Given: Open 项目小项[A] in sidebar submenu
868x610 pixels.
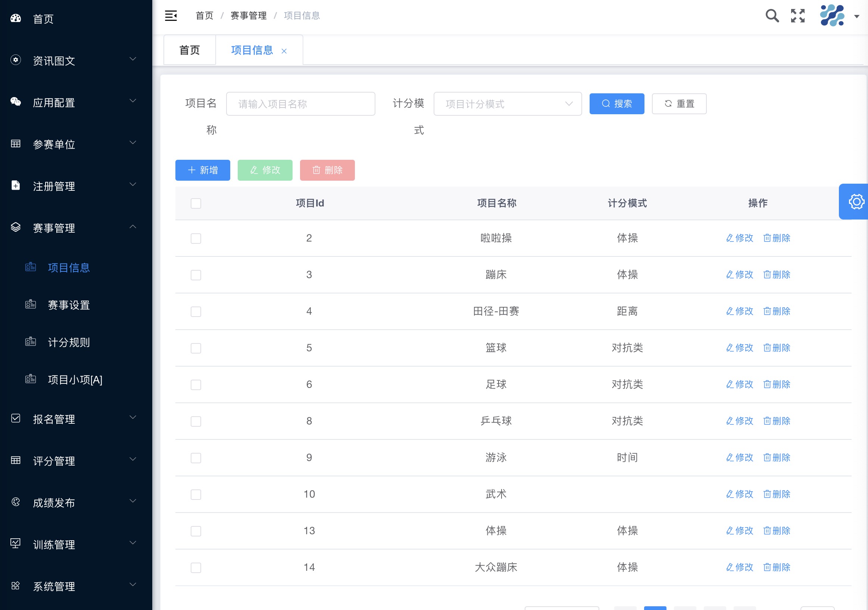Looking at the screenshot, I should coord(75,380).
